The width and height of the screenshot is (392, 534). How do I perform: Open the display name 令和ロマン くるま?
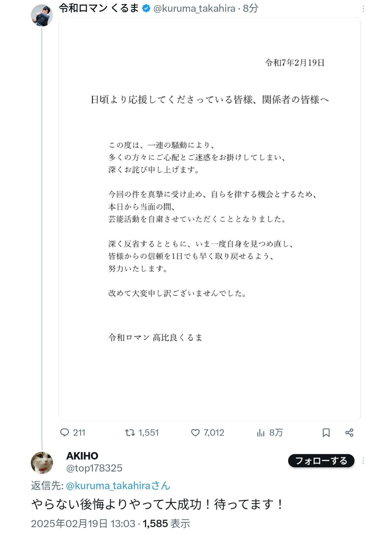pos(99,8)
